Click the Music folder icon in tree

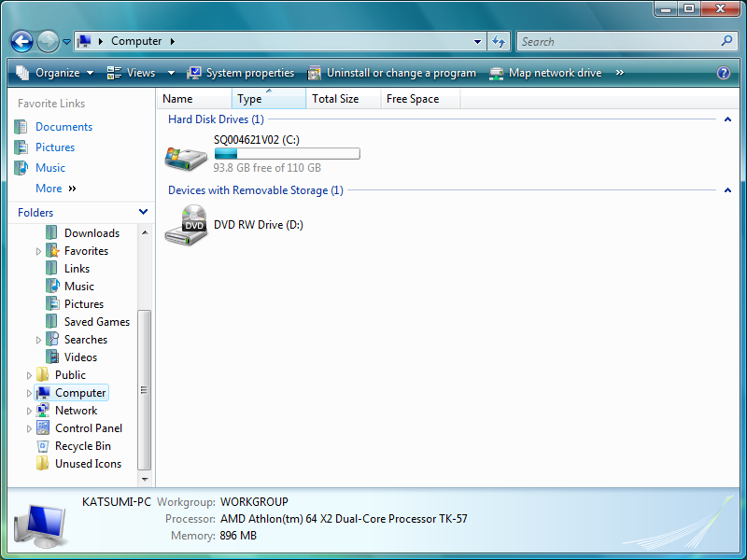52,286
